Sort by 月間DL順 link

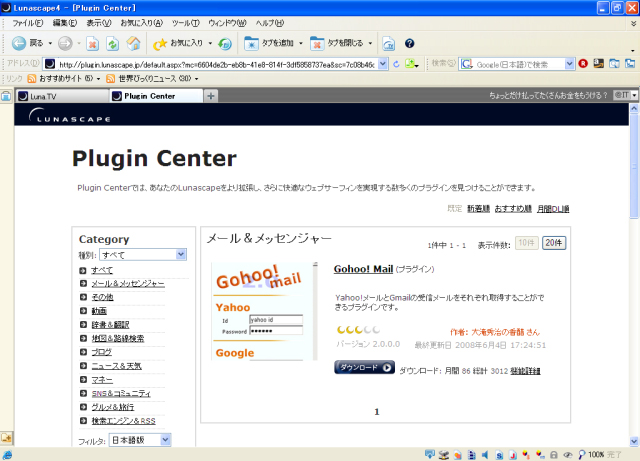tap(553, 209)
